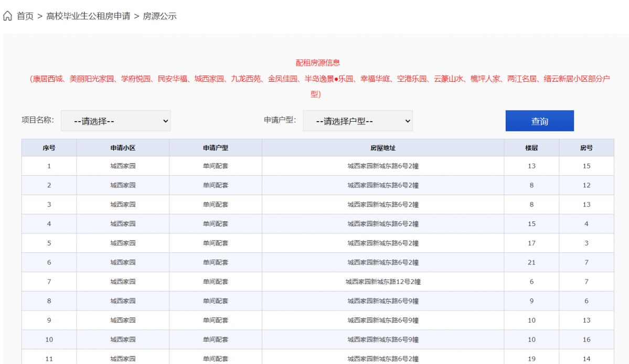Click the red 配租房源信息 heading
Screen dimensions: 629x364
[318, 63]
